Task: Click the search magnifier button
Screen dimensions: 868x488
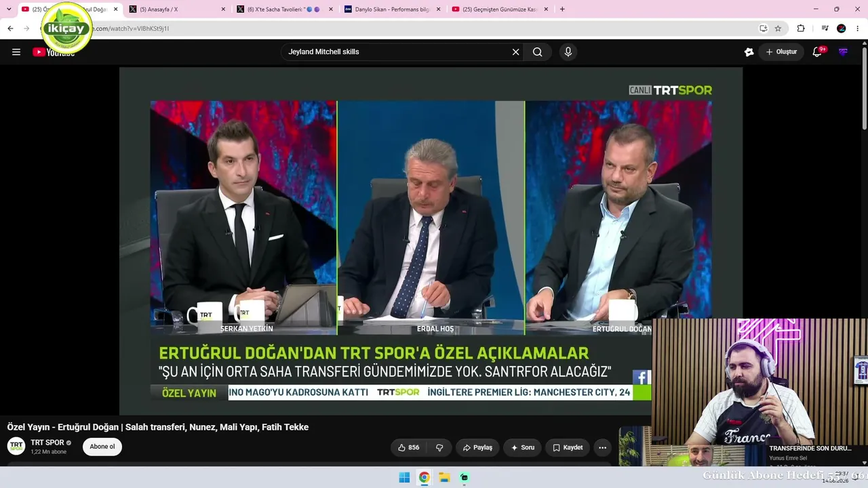Action: (537, 52)
